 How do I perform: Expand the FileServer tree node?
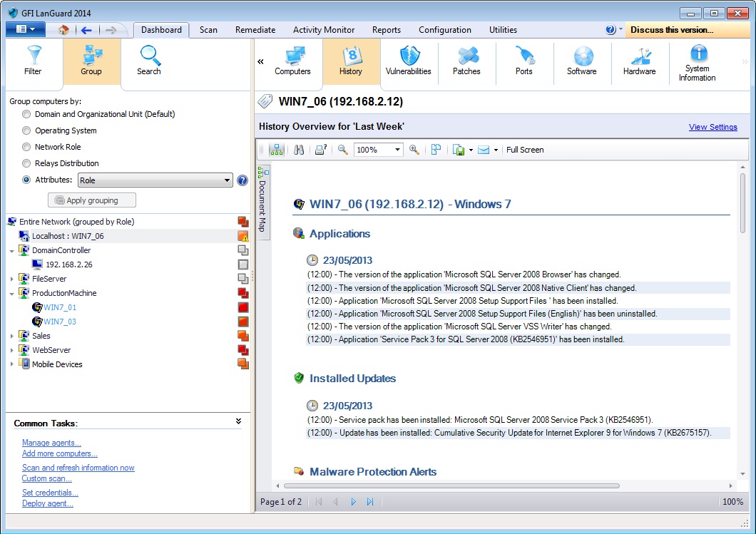pyautogui.click(x=11, y=279)
